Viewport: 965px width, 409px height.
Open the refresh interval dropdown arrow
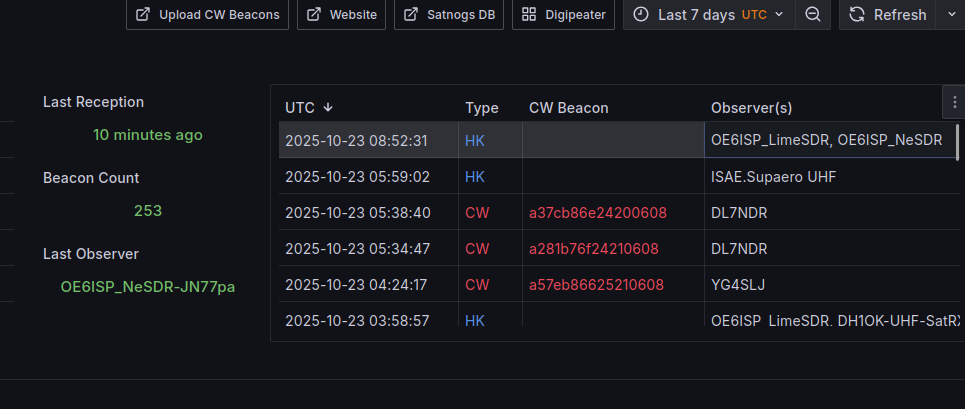tap(951, 15)
